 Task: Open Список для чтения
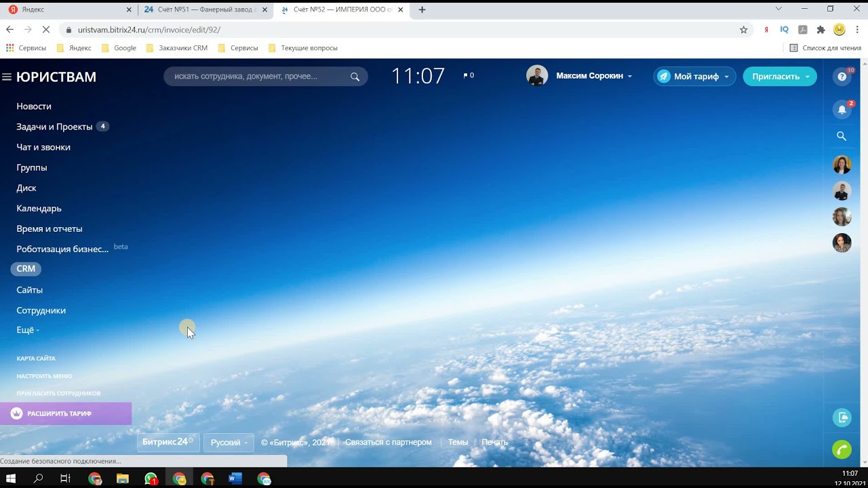[x=825, y=48]
